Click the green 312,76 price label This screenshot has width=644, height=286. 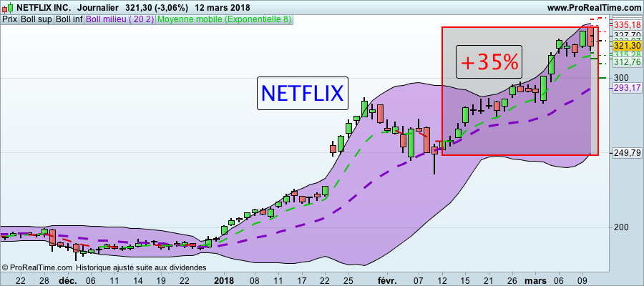click(x=627, y=62)
